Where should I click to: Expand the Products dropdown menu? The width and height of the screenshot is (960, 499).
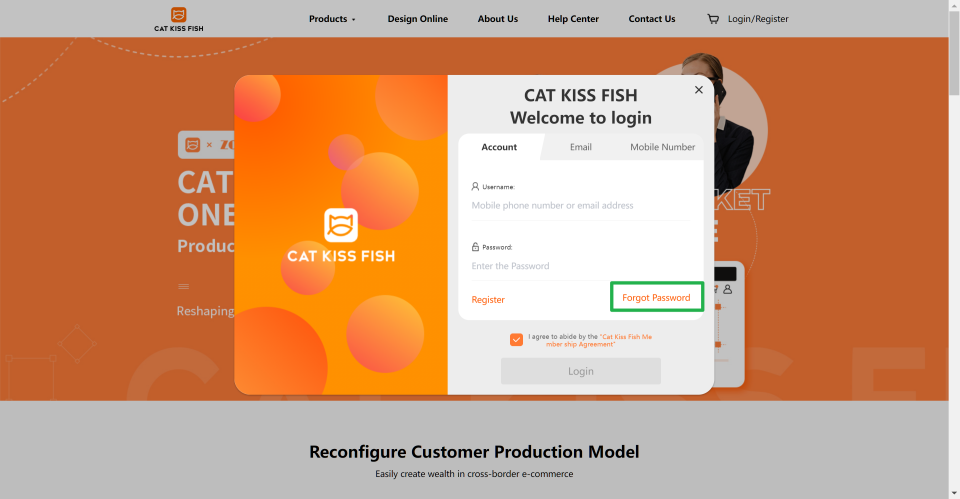pos(332,19)
